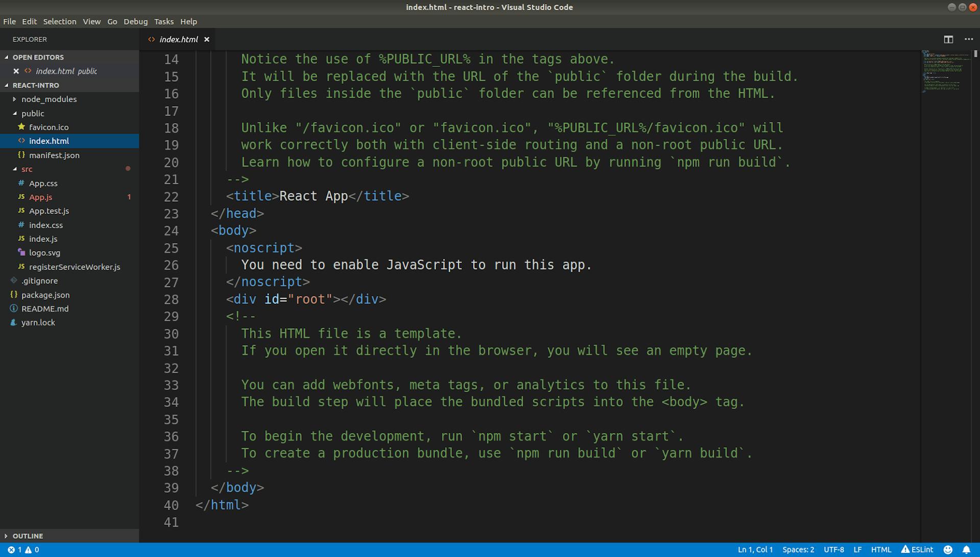Select the App.css file icon

click(20, 183)
